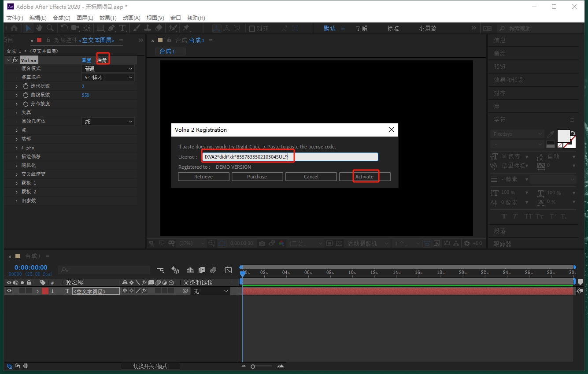Toggle Volna fx effect switch
Screen dimensions: 588x374
point(15,60)
